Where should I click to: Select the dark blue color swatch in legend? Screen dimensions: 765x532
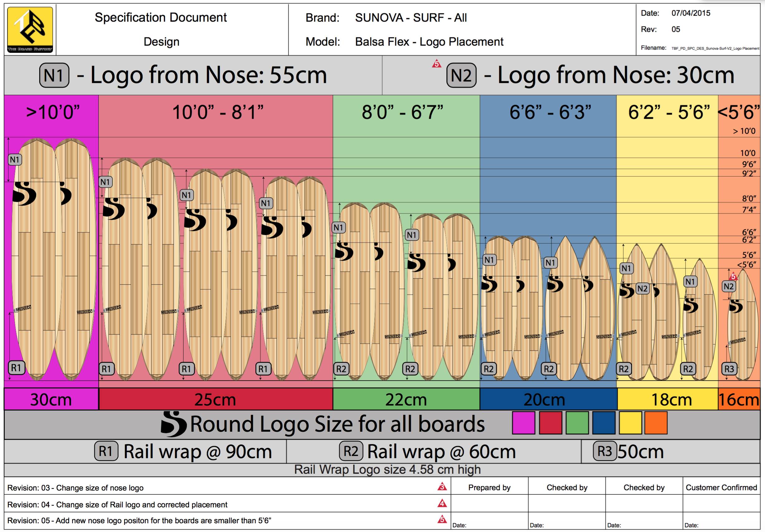[x=604, y=423]
